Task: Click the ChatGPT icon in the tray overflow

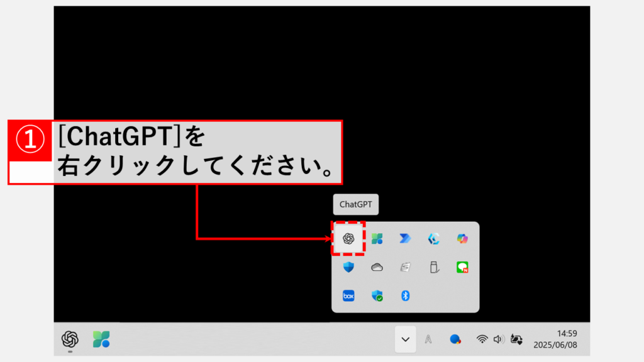Action: pyautogui.click(x=348, y=238)
